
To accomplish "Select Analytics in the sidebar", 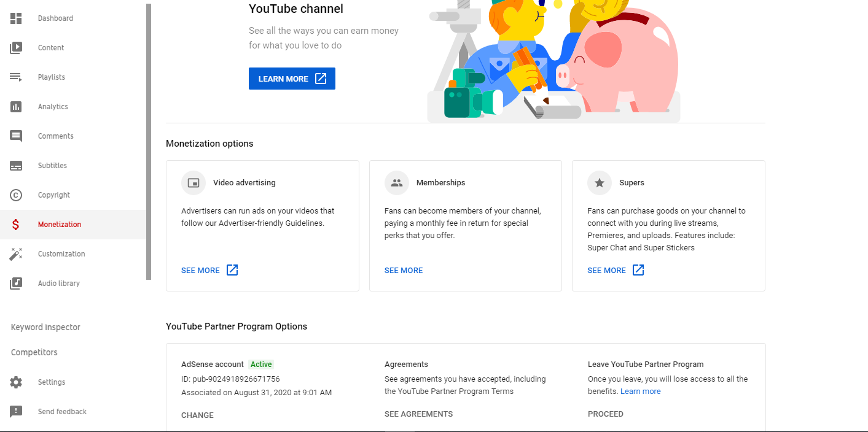I will coord(53,107).
